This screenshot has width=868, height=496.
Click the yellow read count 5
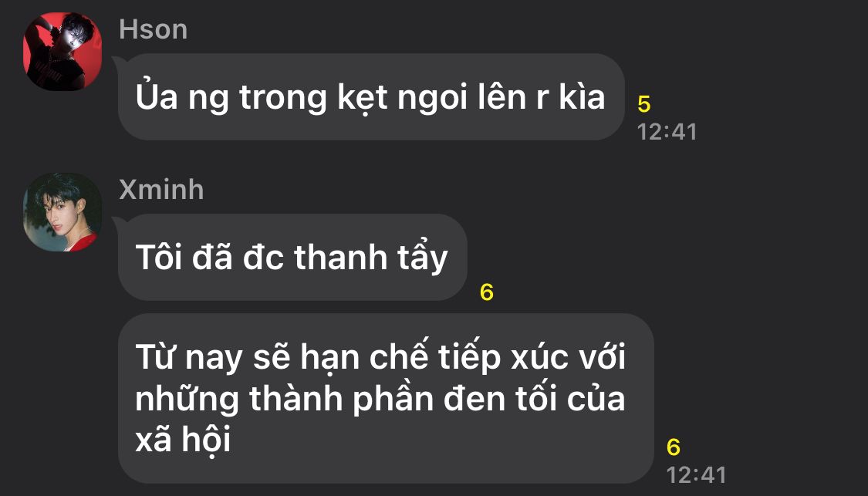[643, 104]
